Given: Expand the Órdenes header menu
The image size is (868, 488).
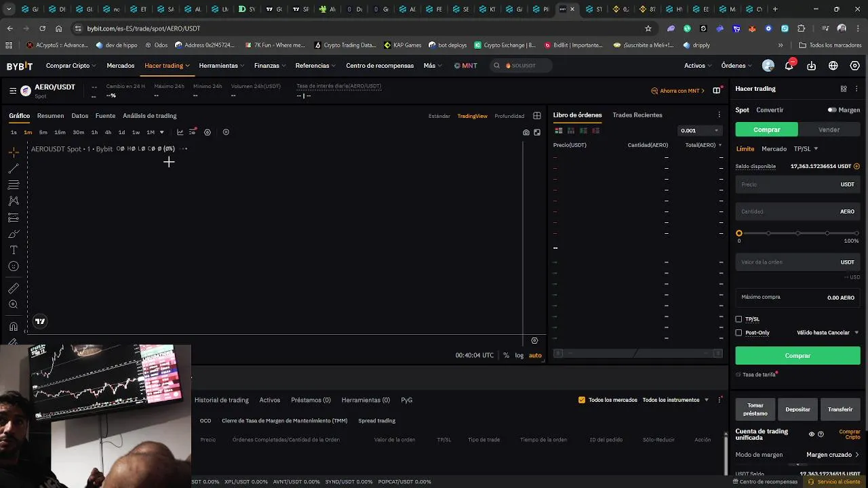Looking at the screenshot, I should tap(736, 66).
